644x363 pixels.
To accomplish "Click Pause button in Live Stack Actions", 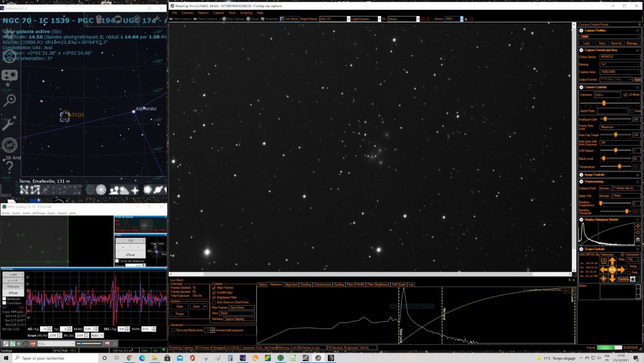I will pos(180,313).
